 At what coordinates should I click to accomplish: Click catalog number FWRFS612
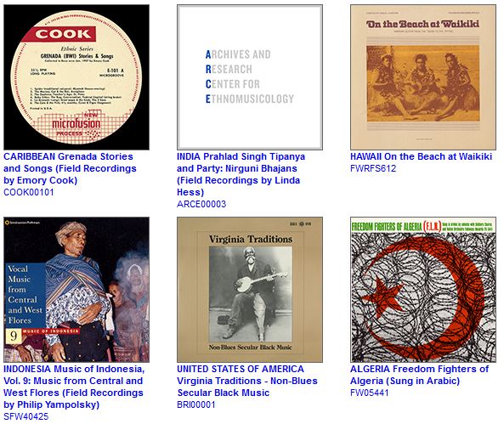[x=373, y=168]
